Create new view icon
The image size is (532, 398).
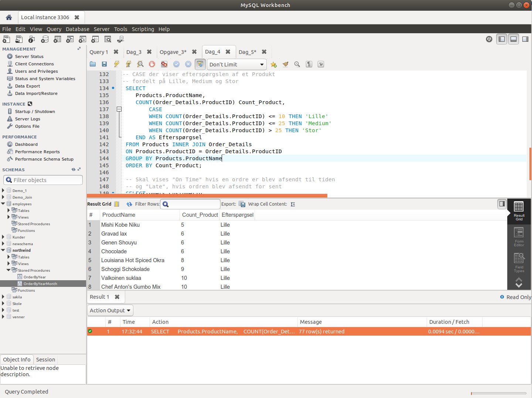coord(70,39)
